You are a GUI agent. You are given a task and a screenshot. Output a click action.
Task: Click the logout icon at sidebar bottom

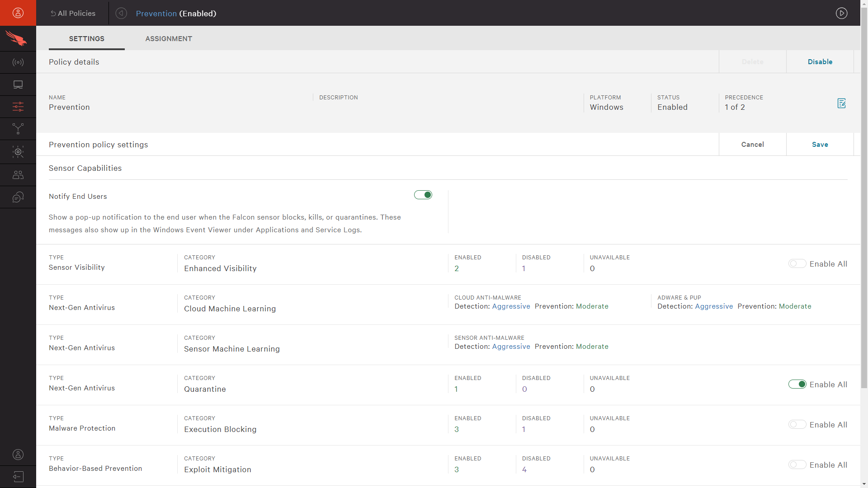18,476
